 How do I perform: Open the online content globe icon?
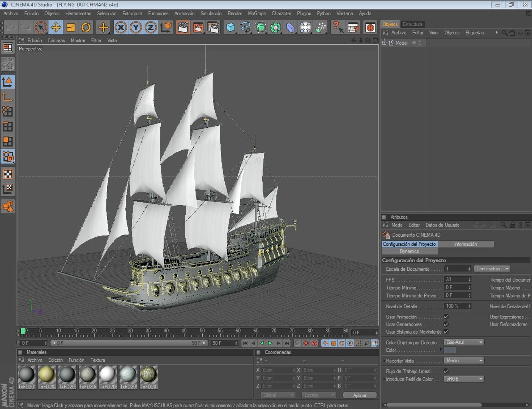[x=370, y=27]
